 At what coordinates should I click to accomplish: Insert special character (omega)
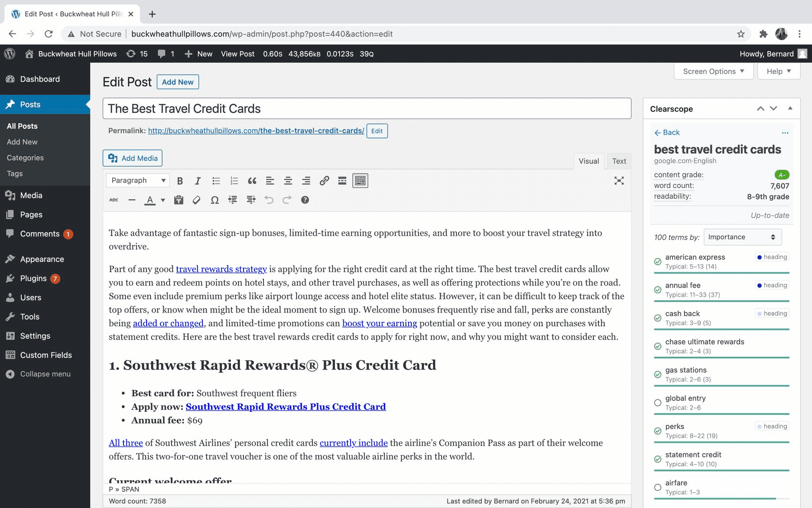point(215,200)
